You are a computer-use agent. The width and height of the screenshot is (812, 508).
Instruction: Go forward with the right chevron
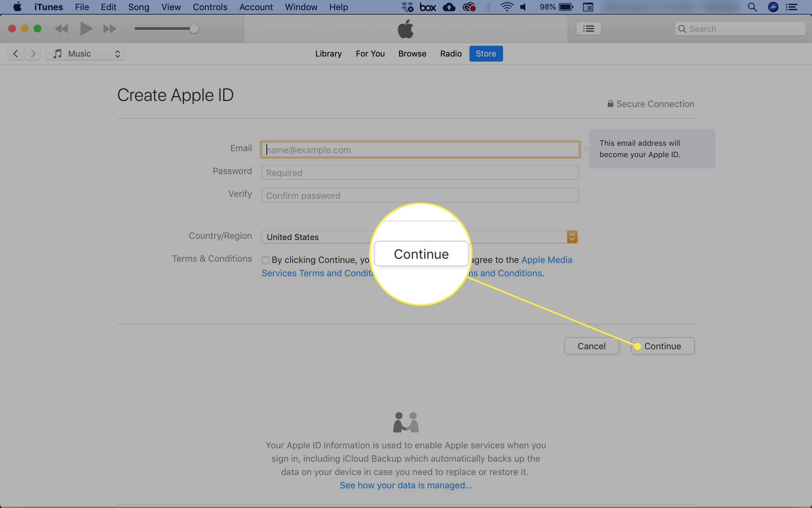[33, 54]
